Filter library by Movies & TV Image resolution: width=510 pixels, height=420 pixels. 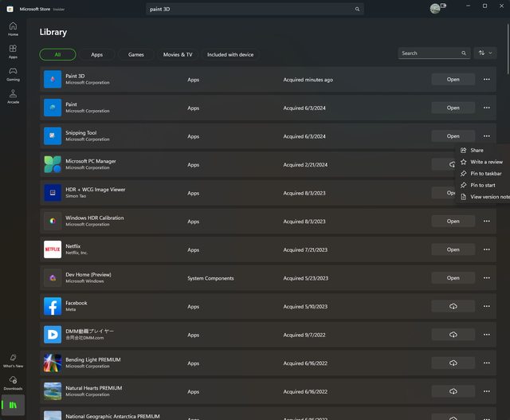[178, 54]
